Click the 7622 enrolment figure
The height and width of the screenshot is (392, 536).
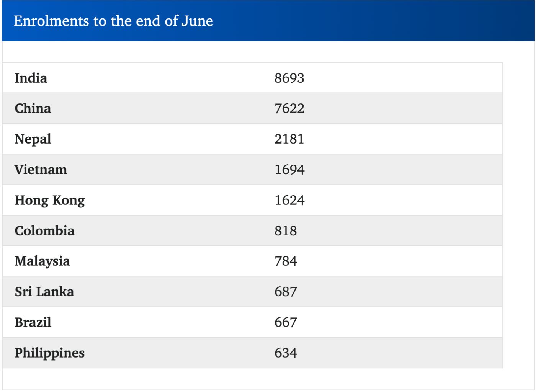(289, 108)
